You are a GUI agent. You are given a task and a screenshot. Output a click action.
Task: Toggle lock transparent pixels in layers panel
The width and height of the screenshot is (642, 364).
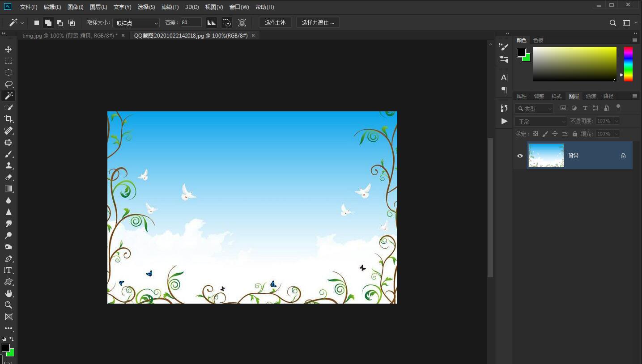(535, 134)
